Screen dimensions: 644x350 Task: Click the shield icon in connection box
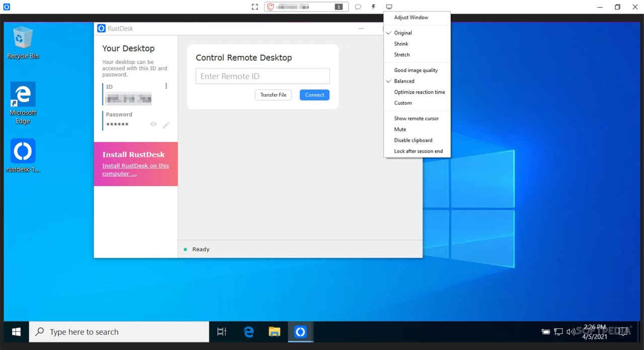pyautogui.click(x=271, y=7)
